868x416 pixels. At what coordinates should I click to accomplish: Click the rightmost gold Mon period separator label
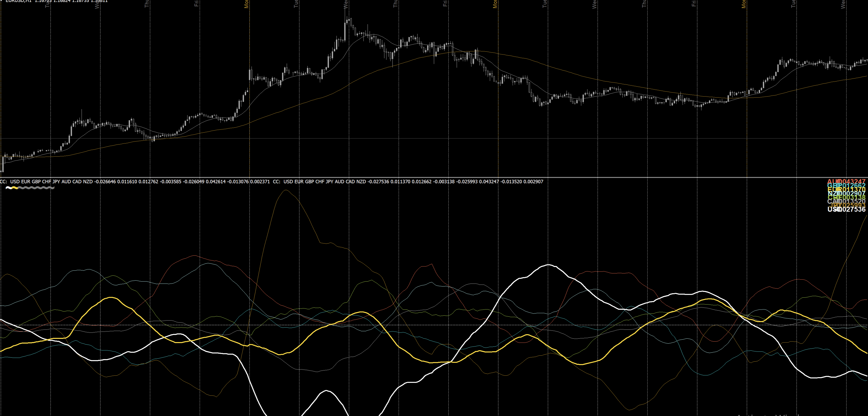pyautogui.click(x=744, y=4)
